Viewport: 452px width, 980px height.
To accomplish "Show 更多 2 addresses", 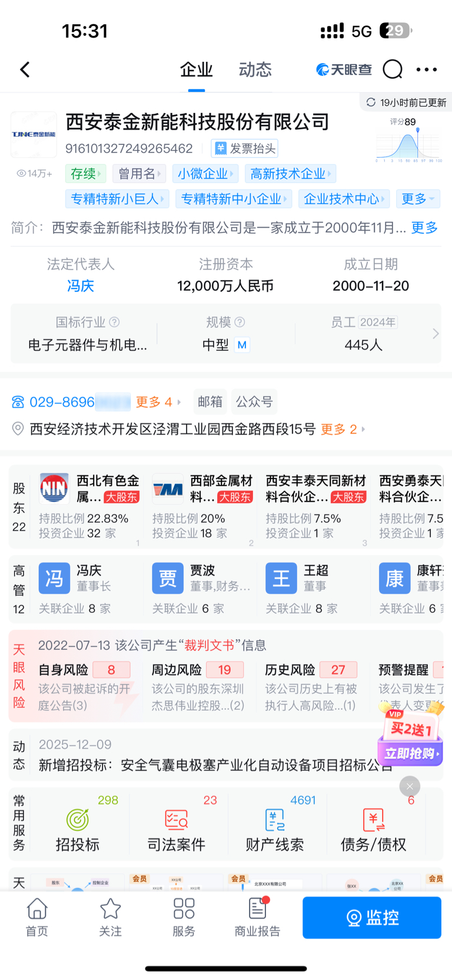I will 343,430.
